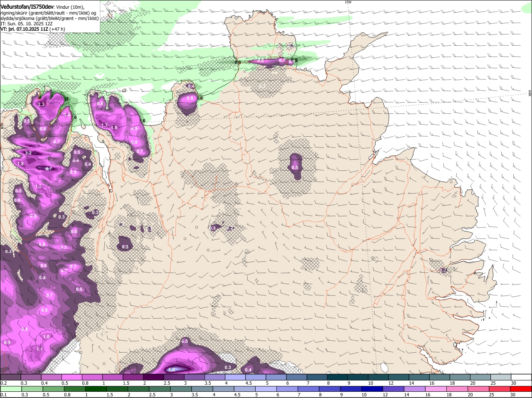Screen dimensions: 532x398
Task: Click the snow scale swatch starting at 1
Action: [x=112, y=377]
